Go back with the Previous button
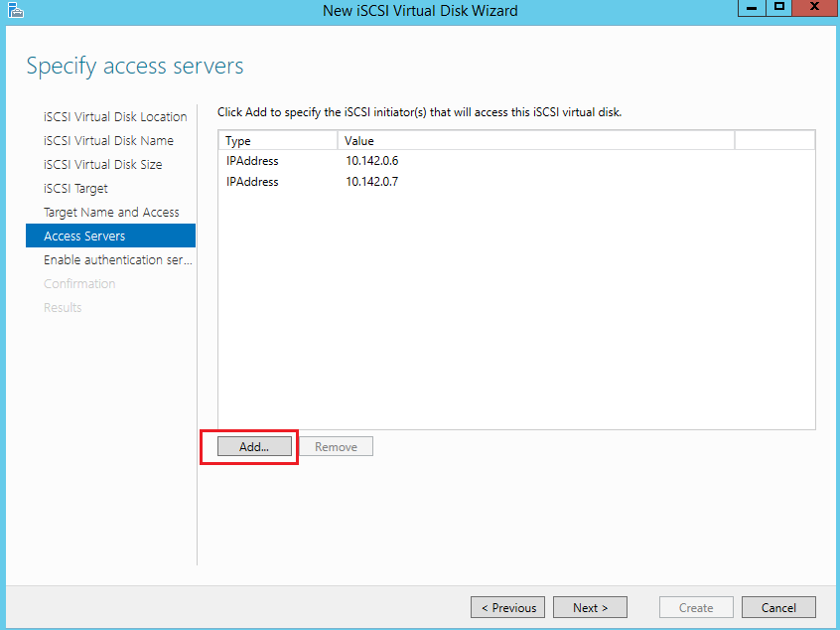The width and height of the screenshot is (840, 630). [x=508, y=607]
